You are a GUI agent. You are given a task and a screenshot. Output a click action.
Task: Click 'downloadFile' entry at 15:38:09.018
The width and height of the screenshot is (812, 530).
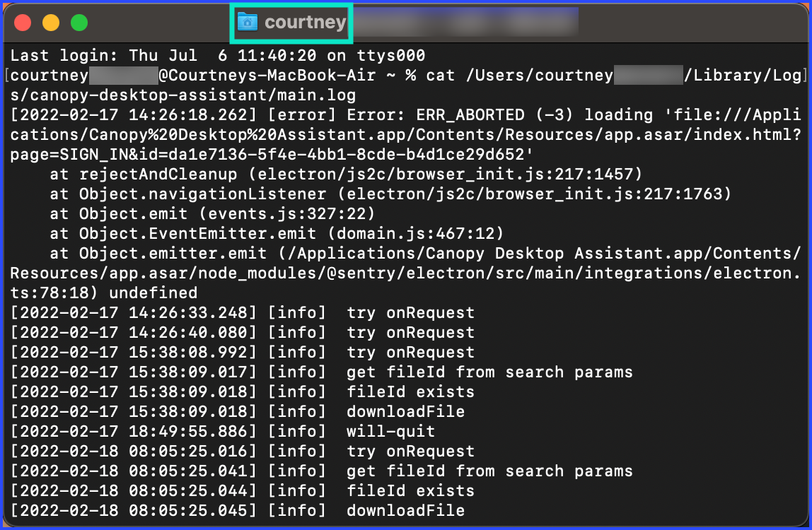tap(405, 411)
